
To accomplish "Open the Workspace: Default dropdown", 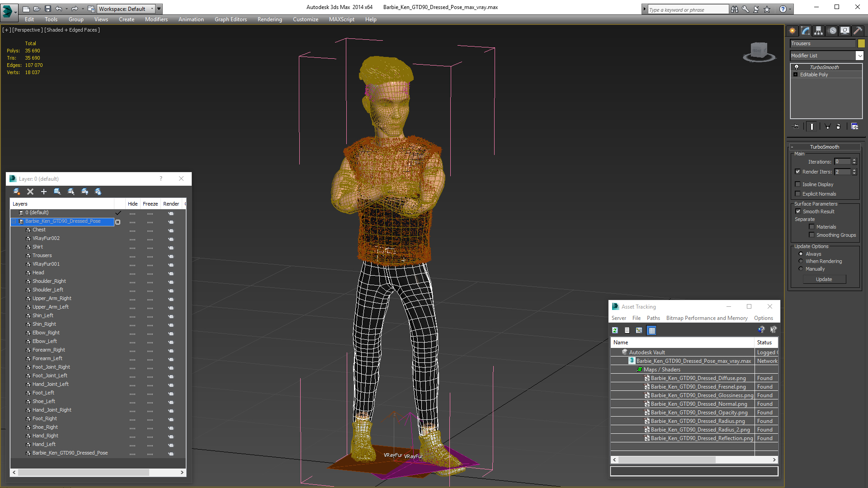I will coord(152,9).
